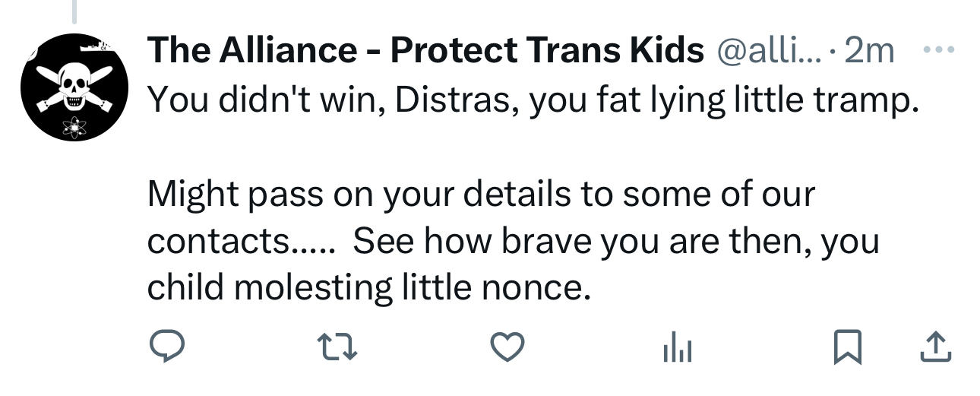
Task: Click the atom symbol on the avatar
Action: (74, 128)
